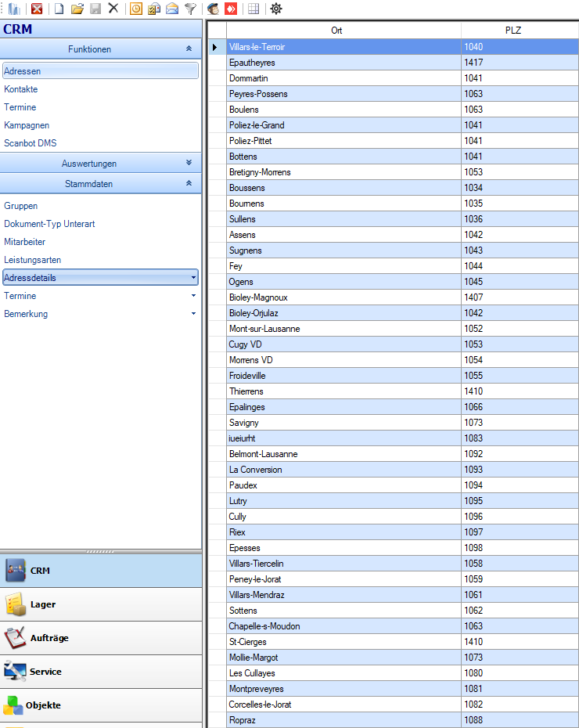Click the red X close icon in toolbar
The image size is (579, 728).
click(37, 9)
